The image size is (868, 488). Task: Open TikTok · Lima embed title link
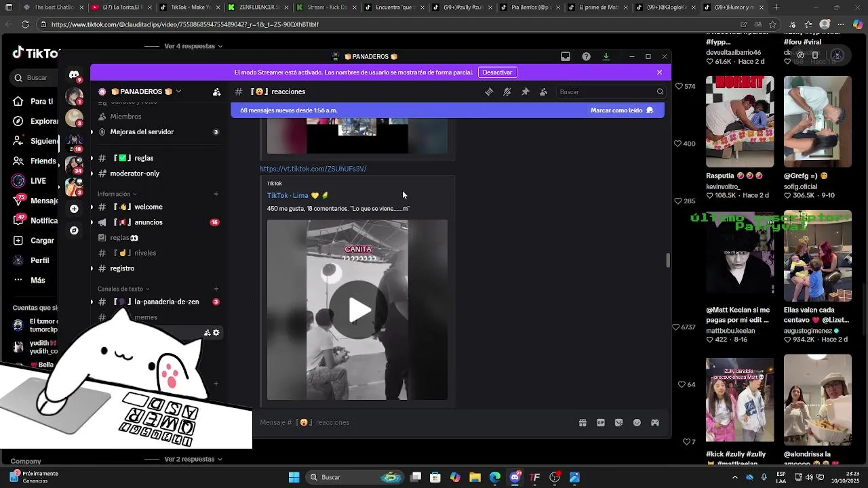coord(297,195)
